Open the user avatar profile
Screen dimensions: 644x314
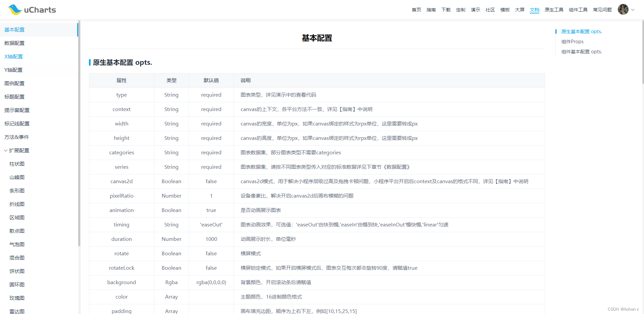[623, 9]
